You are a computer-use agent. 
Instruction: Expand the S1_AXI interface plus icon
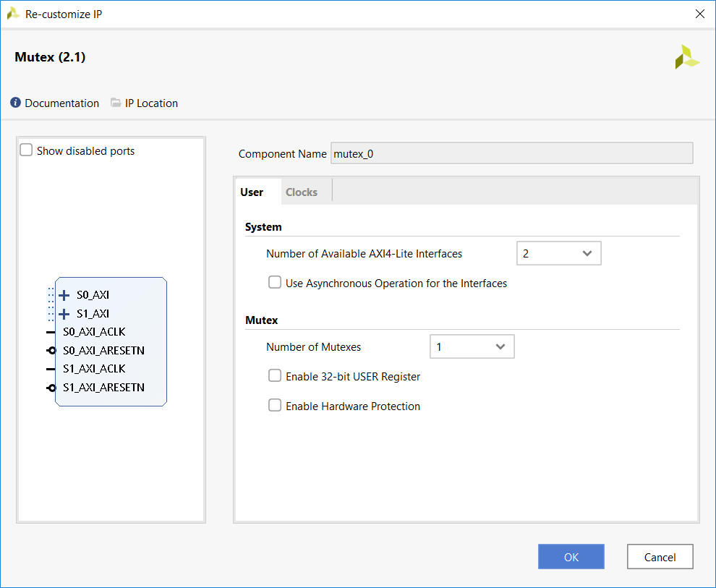(x=64, y=314)
